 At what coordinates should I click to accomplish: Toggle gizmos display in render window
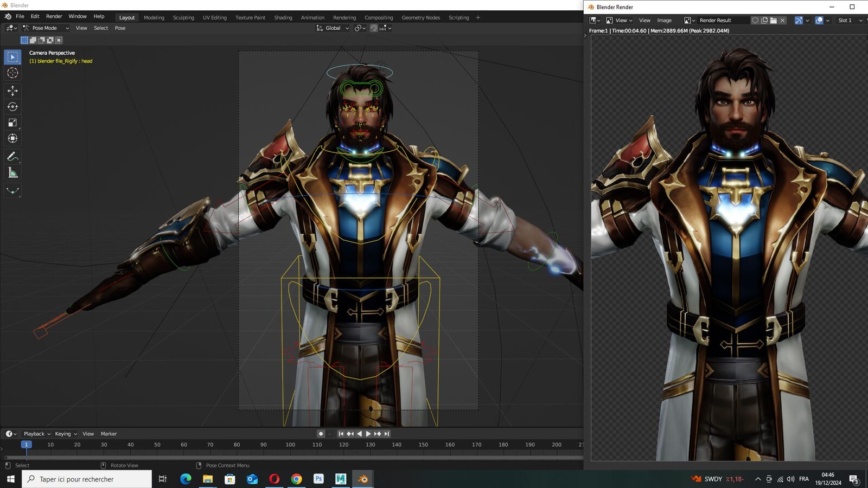799,20
